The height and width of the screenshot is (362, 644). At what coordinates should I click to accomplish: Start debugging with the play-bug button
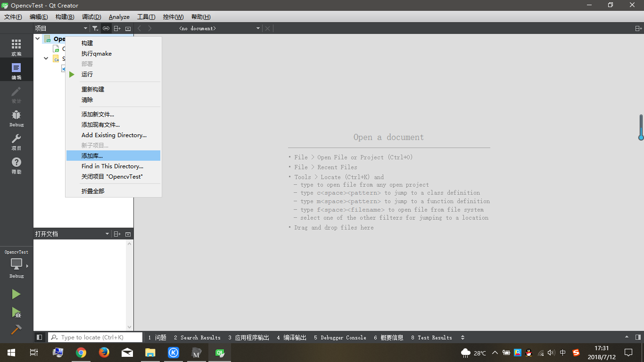[x=16, y=312]
